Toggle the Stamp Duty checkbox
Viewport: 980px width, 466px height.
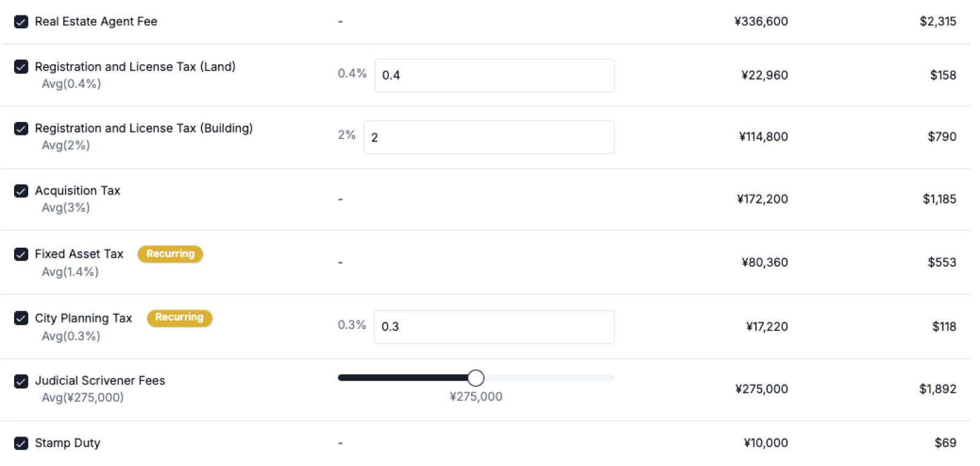click(x=21, y=443)
